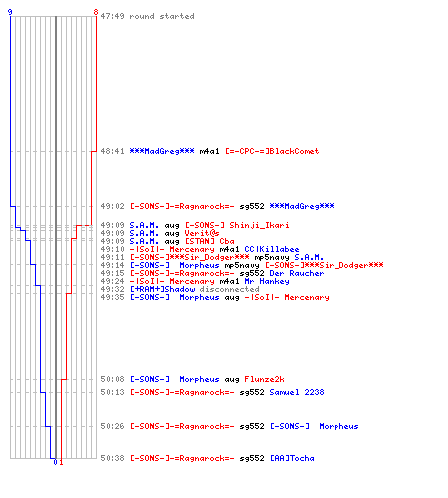Click the ***MadGreg*** name at 48:41
This screenshot has width=448, height=498.
tap(162, 151)
